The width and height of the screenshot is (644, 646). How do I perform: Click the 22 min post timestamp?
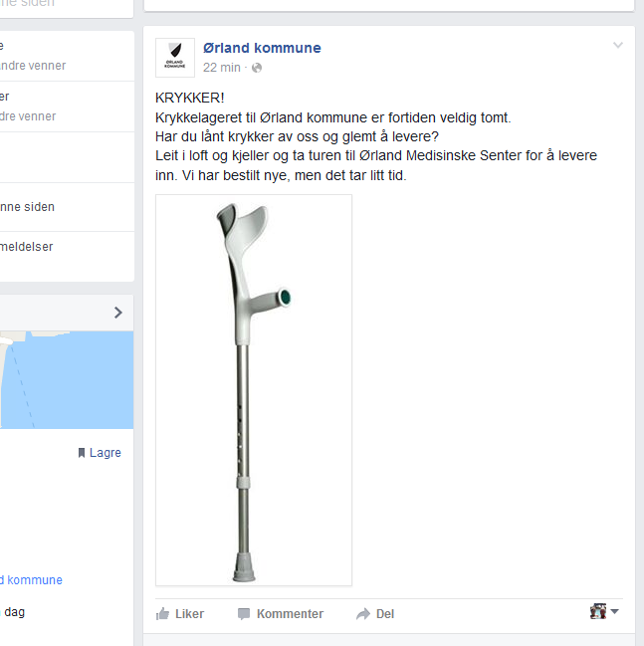pyautogui.click(x=222, y=68)
